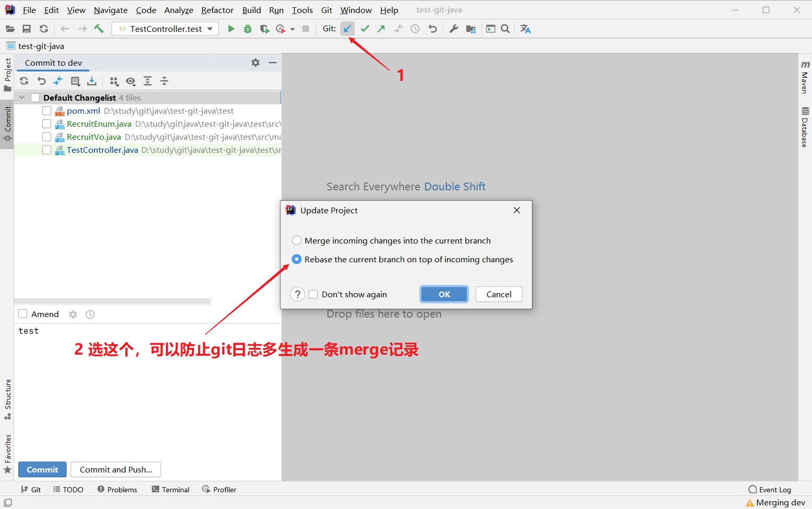Open the Terminal tool window tab
Viewport: 812px width, 509px height.
click(x=171, y=490)
